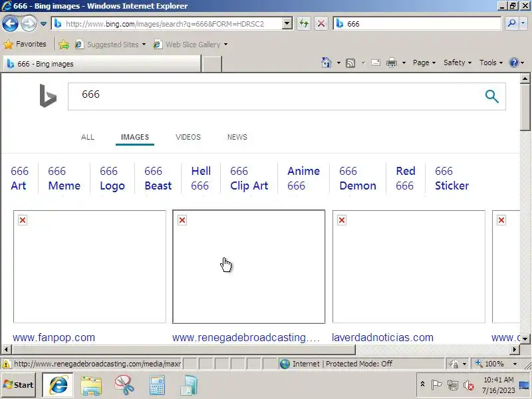Open the Tools menu

[491, 63]
